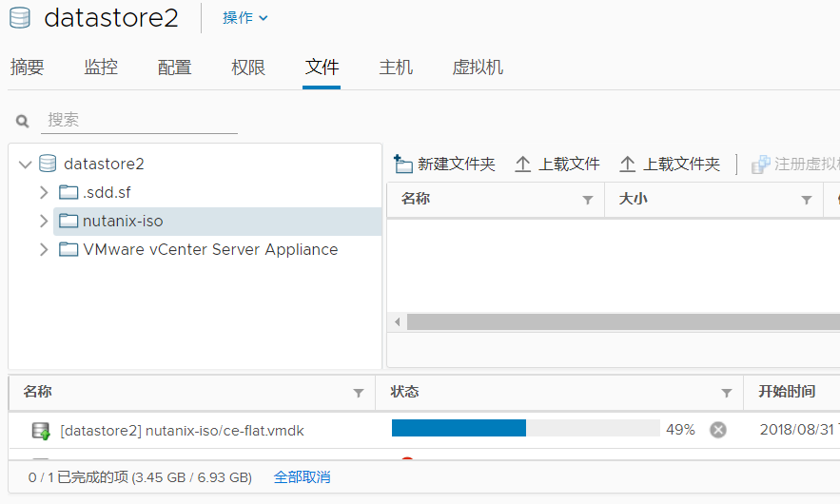Switch to the 监控 tab

pyautogui.click(x=101, y=68)
